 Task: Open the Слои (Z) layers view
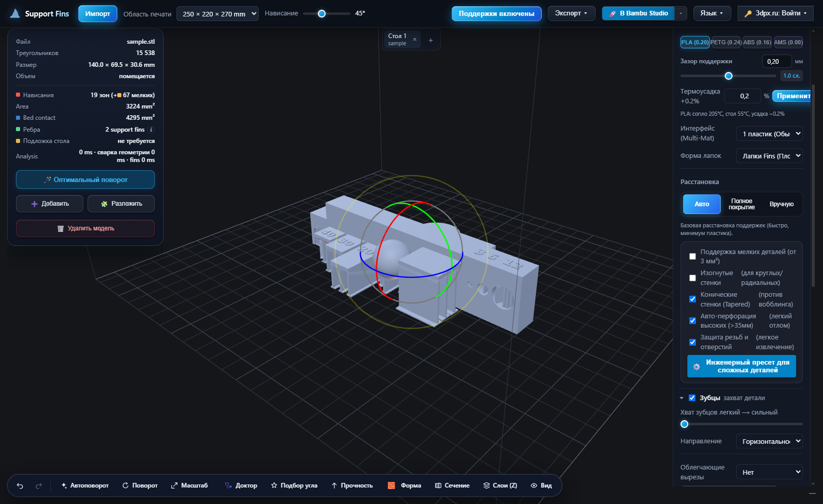[x=500, y=485]
